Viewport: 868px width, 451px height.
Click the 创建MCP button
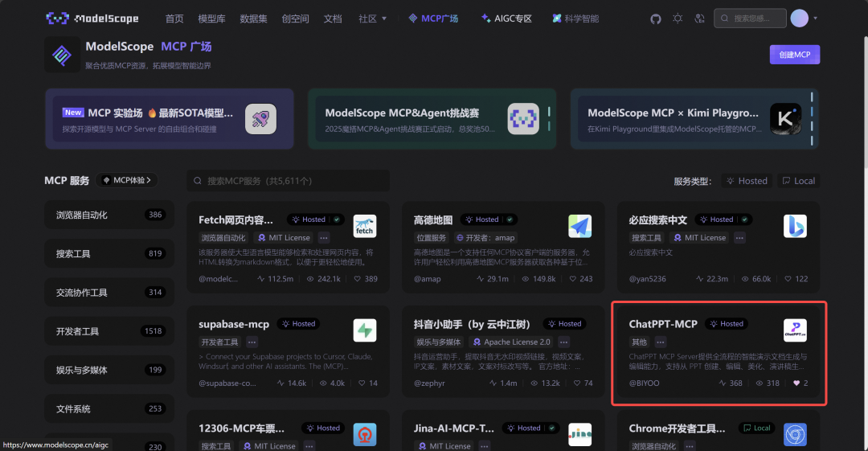[x=794, y=55]
